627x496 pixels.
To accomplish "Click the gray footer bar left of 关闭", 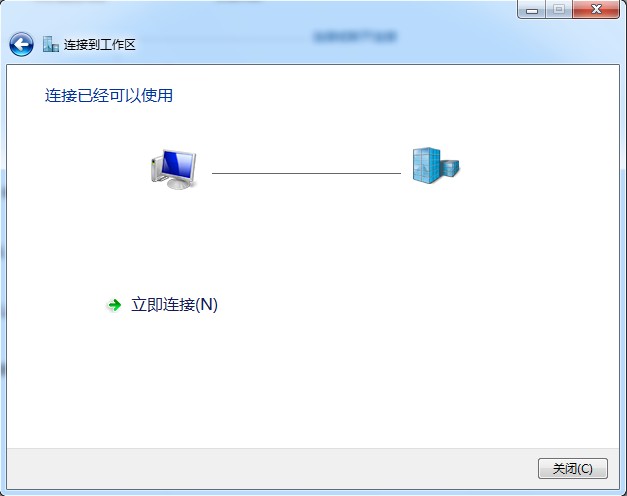I will [x=272, y=468].
